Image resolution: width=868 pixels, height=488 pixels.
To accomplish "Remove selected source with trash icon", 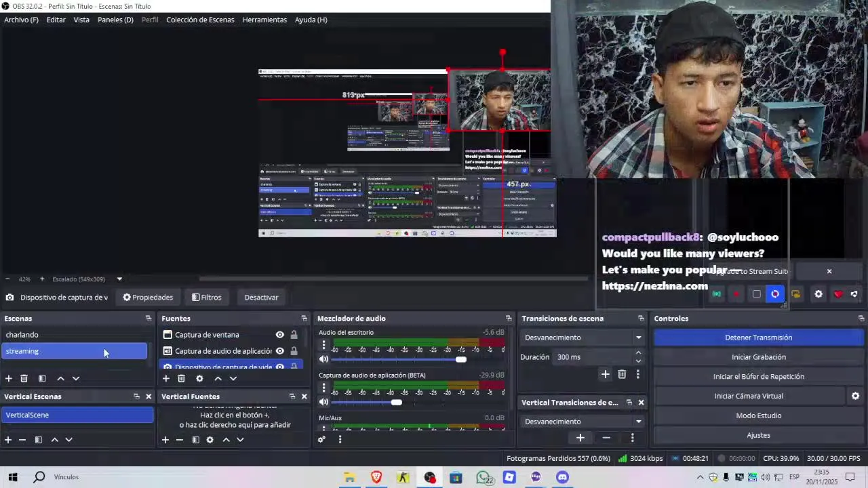I will (x=181, y=378).
